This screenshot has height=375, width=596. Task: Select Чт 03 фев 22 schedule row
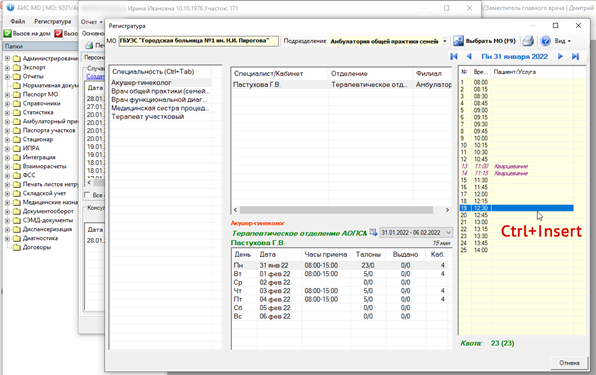pyautogui.click(x=341, y=291)
